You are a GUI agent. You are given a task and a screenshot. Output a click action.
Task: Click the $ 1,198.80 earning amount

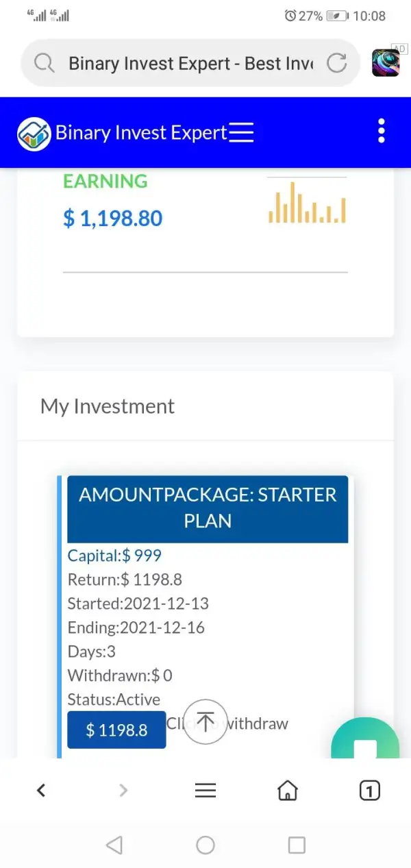[113, 219]
